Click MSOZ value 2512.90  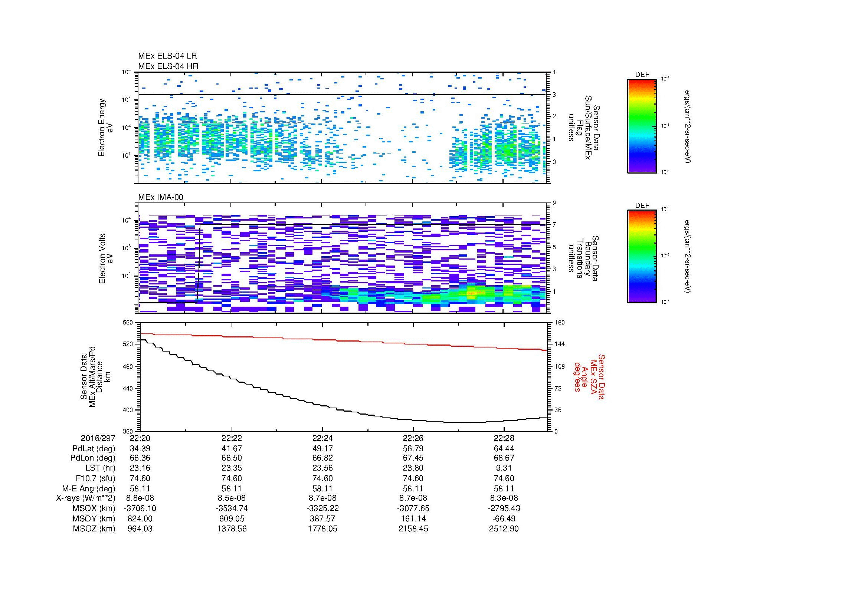point(504,529)
